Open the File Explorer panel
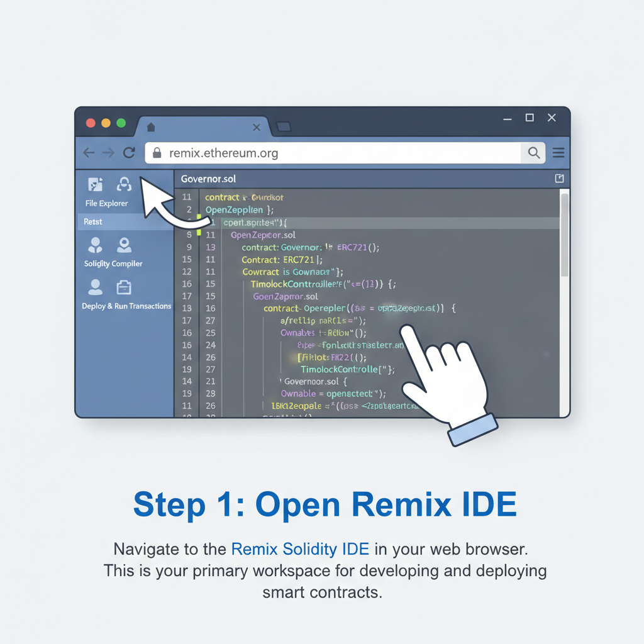This screenshot has width=644, height=644. coord(96,184)
